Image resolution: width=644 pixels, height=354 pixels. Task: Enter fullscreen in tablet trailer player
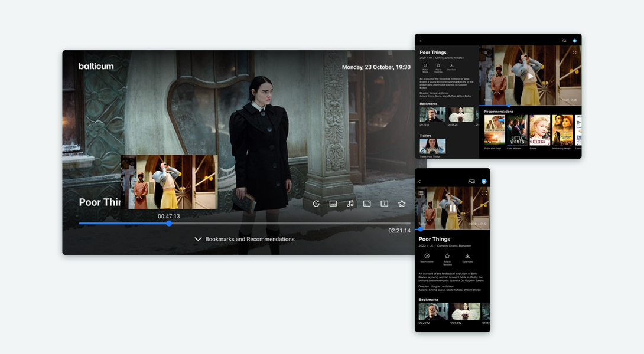pos(574,53)
